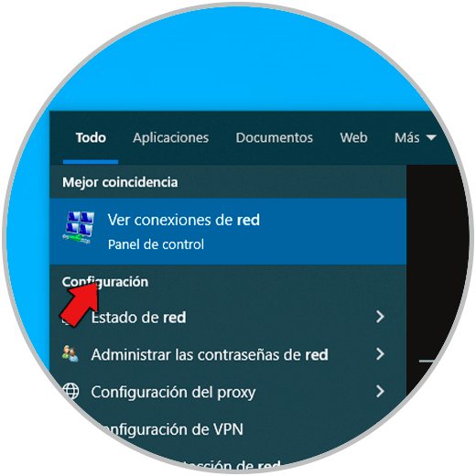This screenshot has height=476, width=476.
Task: Click the globe icon for proxy settings
Action: [x=70, y=391]
